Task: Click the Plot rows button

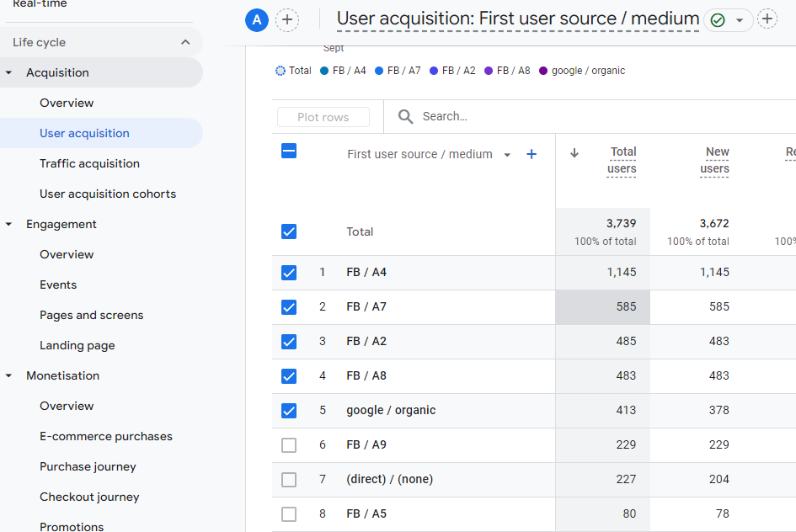Action: [323, 117]
